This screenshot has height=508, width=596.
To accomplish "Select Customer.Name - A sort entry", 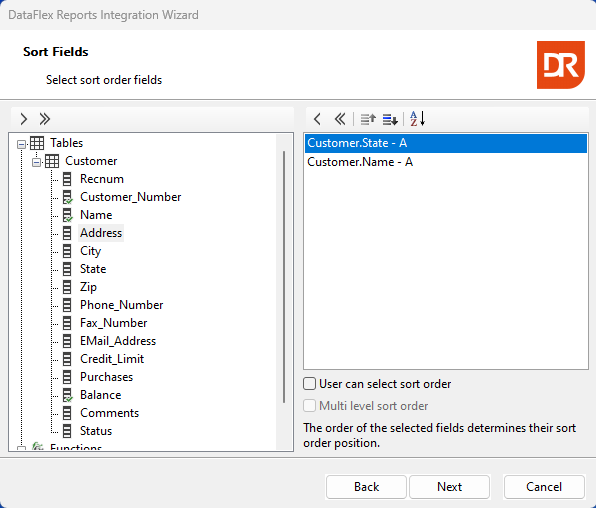I will point(446,162).
